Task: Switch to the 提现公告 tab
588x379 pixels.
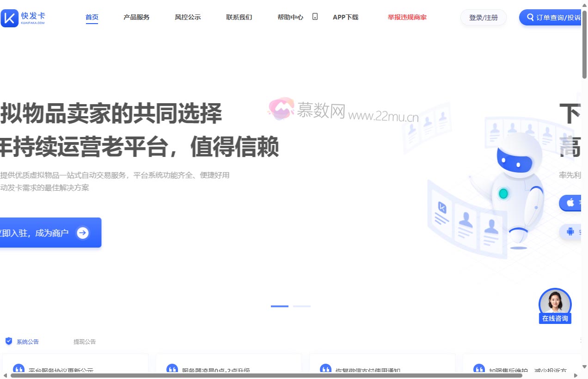Action: point(85,342)
